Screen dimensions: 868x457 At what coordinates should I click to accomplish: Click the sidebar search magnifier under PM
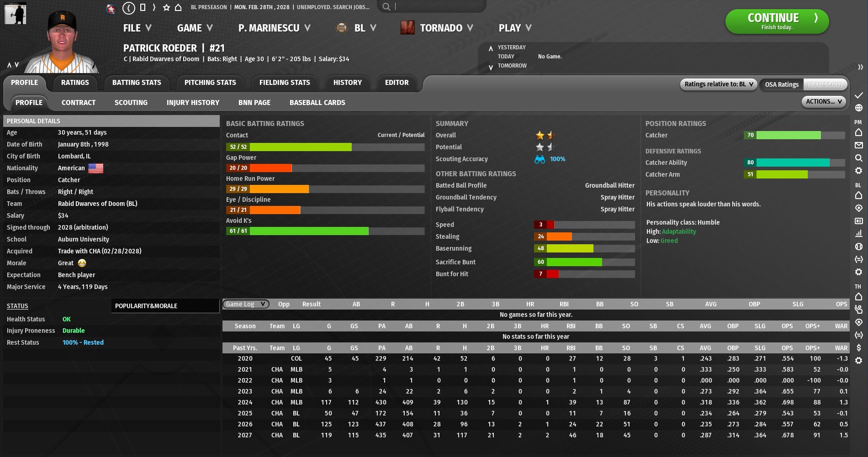tap(859, 158)
